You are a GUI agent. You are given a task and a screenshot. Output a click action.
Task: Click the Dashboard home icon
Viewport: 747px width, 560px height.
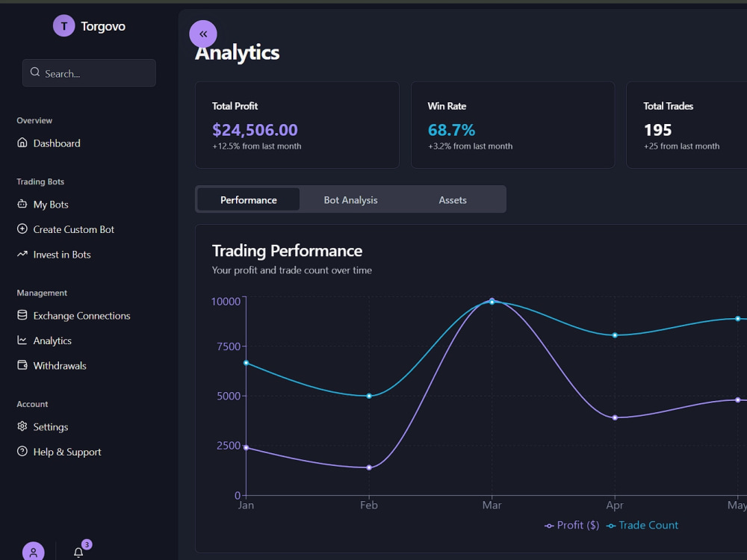point(22,143)
